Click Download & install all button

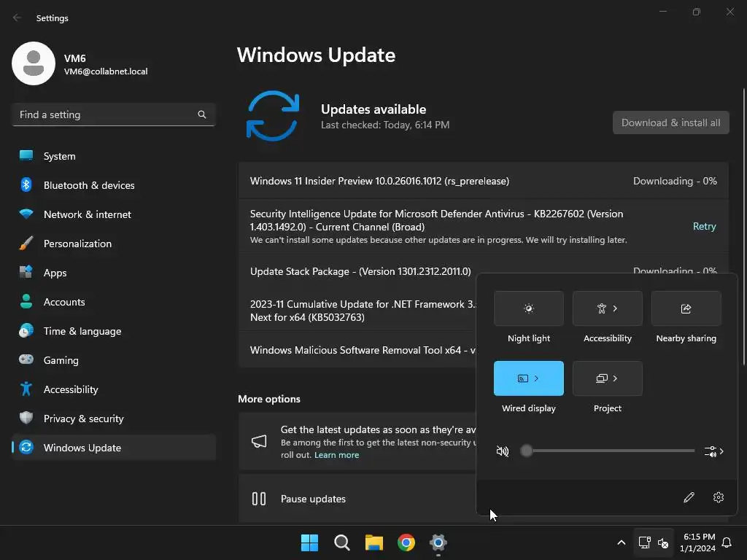671,122
